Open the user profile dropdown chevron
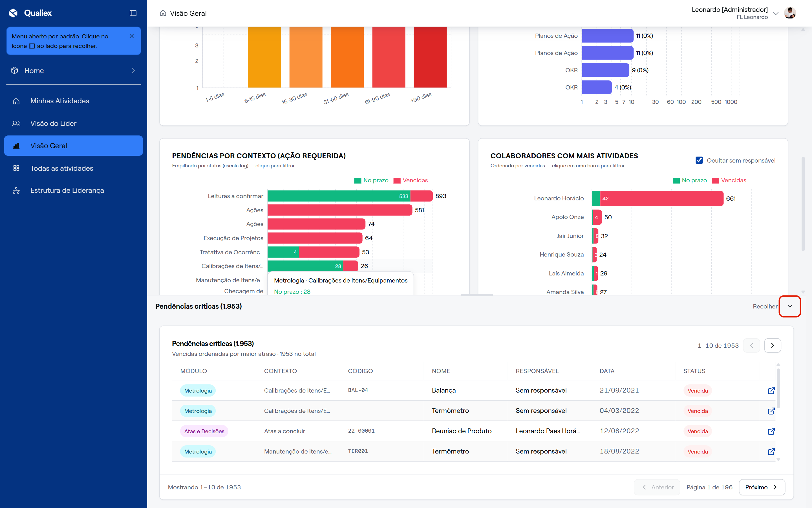 pyautogui.click(x=776, y=13)
